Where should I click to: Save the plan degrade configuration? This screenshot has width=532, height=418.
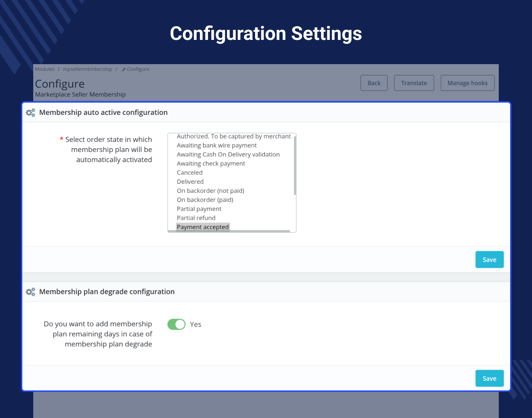(x=489, y=378)
